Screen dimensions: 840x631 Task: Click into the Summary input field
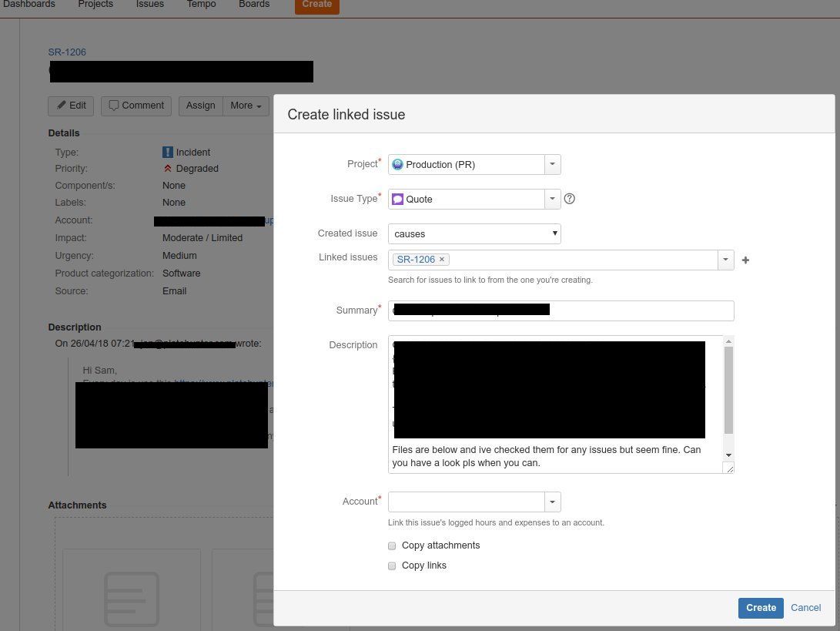point(561,311)
